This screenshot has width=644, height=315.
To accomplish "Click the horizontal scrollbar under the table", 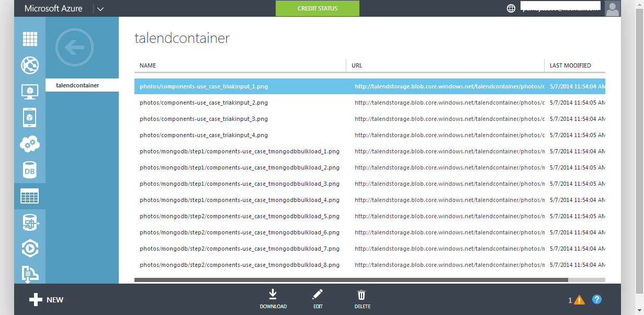I will [351, 280].
